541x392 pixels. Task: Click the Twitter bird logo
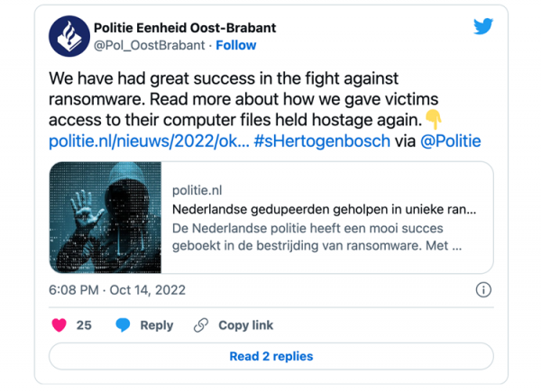tap(484, 27)
